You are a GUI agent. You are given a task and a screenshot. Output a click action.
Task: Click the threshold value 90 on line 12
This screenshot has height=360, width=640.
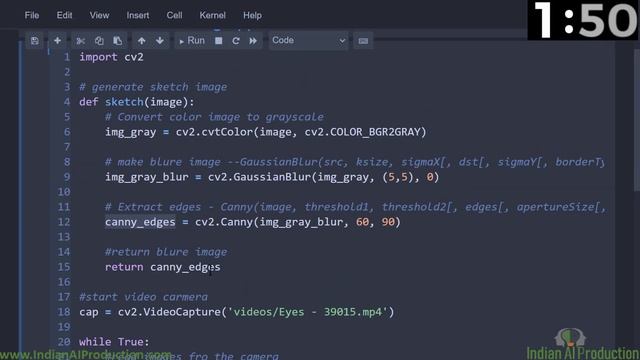(x=388, y=222)
